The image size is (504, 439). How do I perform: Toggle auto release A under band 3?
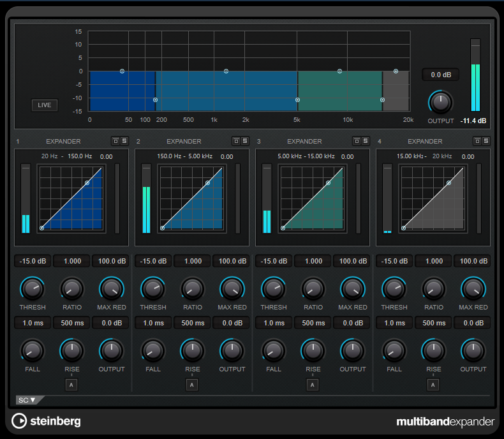[313, 385]
